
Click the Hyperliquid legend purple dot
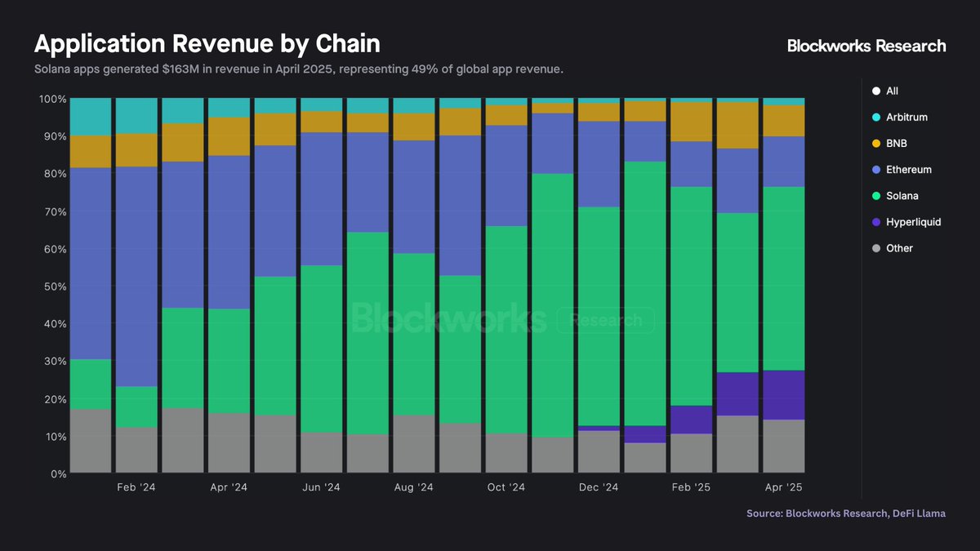click(876, 222)
